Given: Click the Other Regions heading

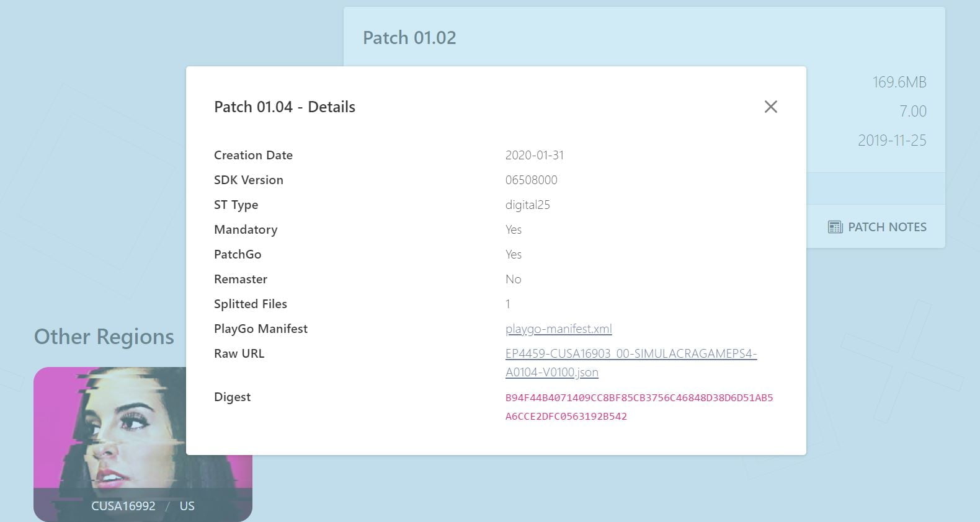Looking at the screenshot, I should click(104, 337).
